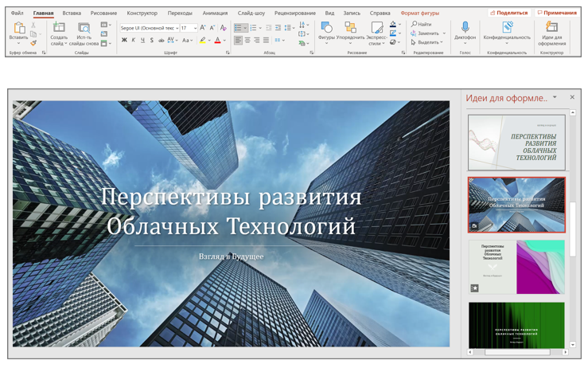This screenshot has width=588, height=368.
Task: Click the shape outline pen icon
Action: click(x=393, y=33)
